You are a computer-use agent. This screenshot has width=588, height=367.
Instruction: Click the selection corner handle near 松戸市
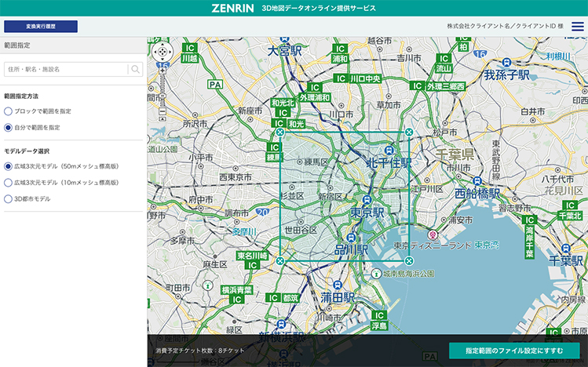[x=409, y=132]
